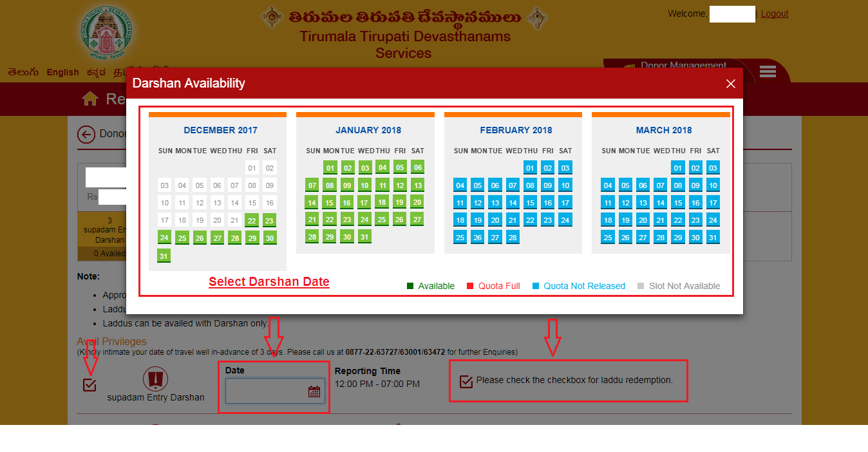Select January 28, 2018
The width and height of the screenshot is (868, 452).
pos(312,237)
